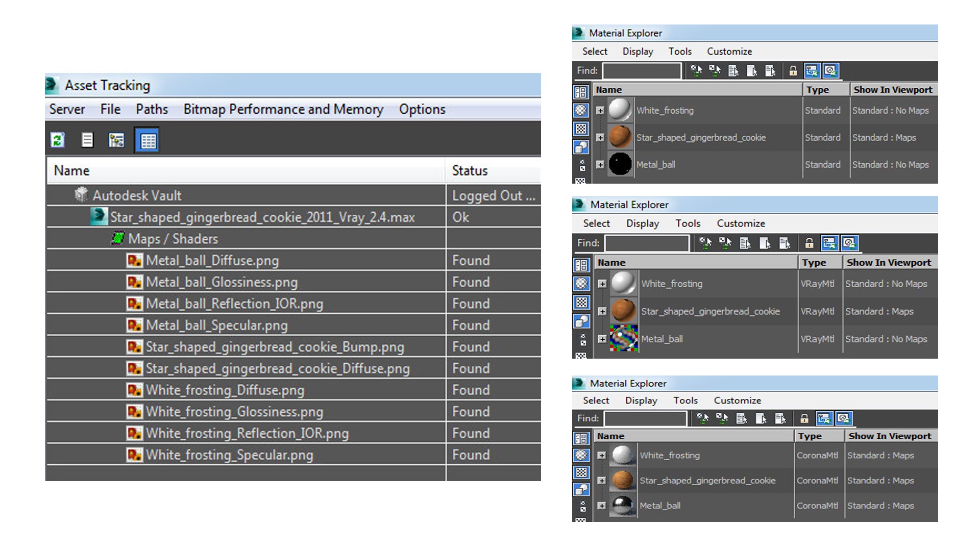Open the Paths menu in Asset Tracking
The image size is (980, 551).
tap(152, 109)
